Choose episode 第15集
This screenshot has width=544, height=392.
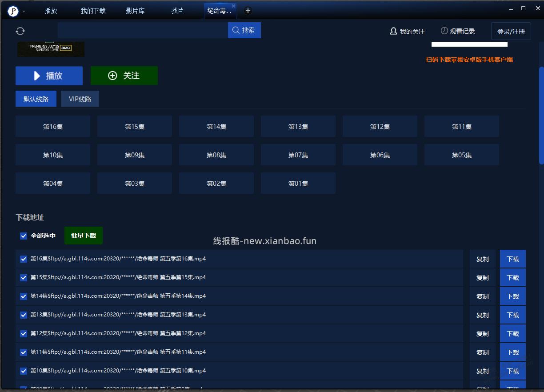[x=135, y=127]
